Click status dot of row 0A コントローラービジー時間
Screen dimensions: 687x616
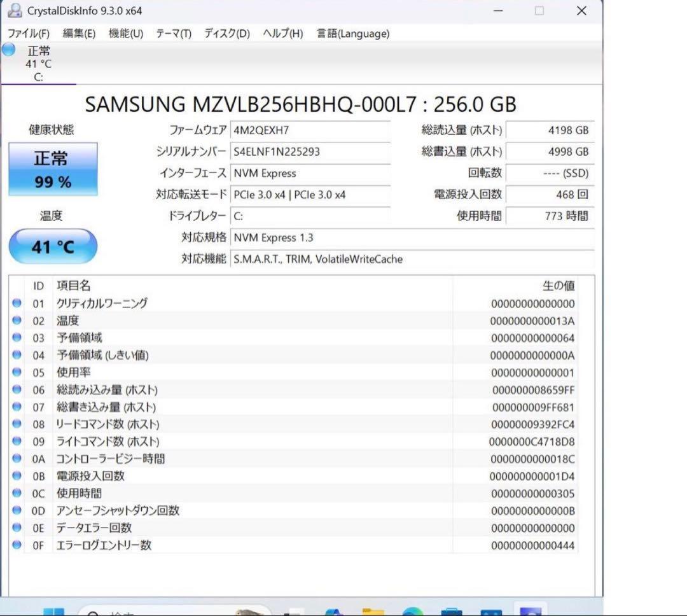(17, 459)
